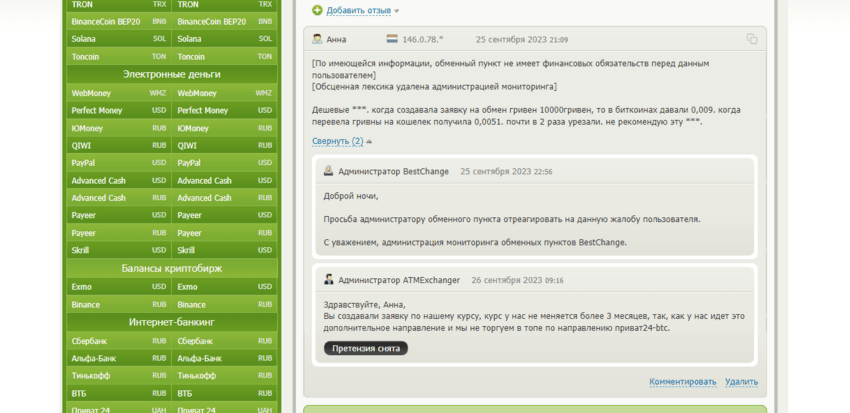This screenshot has height=413, width=850.
Task: Click the Комментировать link
Action: click(682, 381)
